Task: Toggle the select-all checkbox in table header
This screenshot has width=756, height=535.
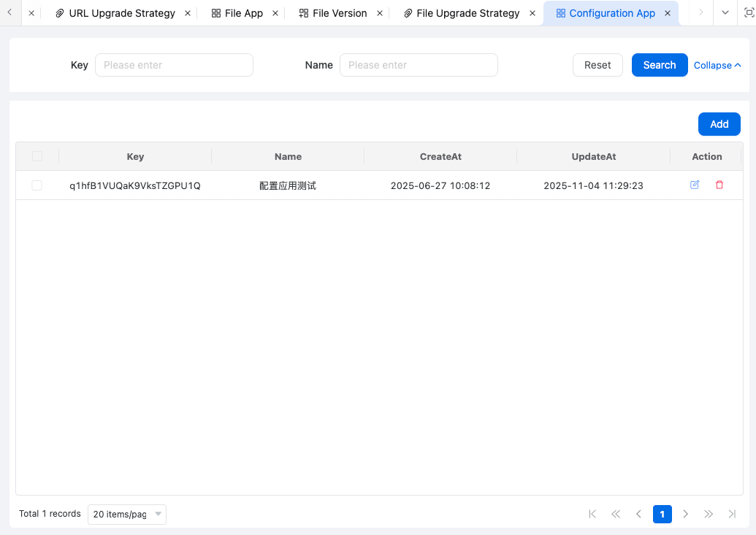Action: tap(37, 156)
